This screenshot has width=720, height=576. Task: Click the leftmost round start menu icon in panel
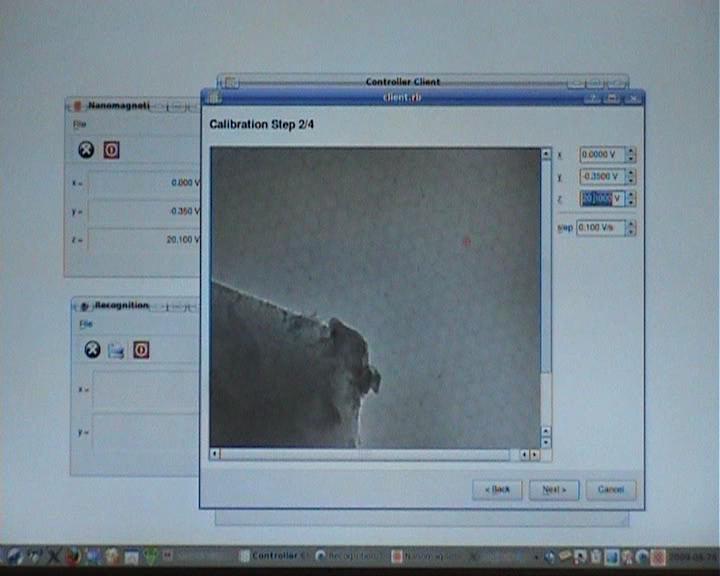pos(14,556)
